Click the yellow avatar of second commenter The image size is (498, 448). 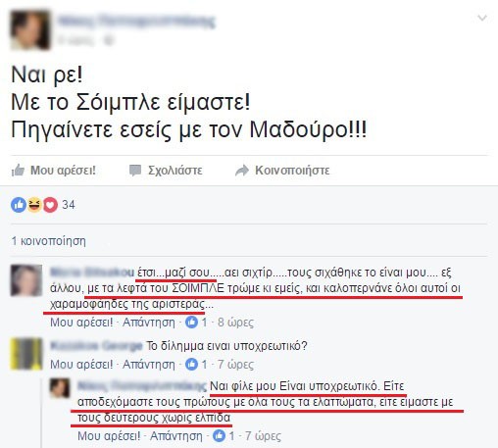[x=26, y=354]
